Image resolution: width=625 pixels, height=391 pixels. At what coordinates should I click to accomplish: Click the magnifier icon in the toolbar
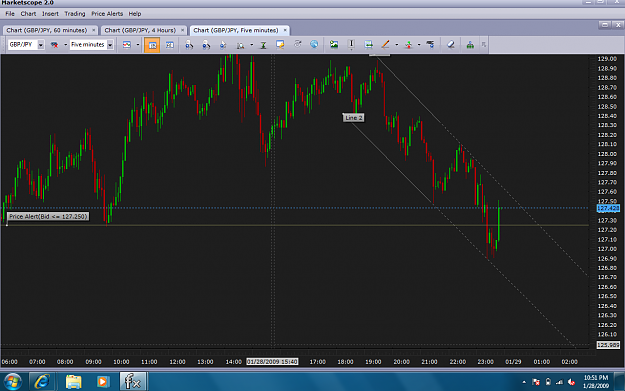coord(240,45)
